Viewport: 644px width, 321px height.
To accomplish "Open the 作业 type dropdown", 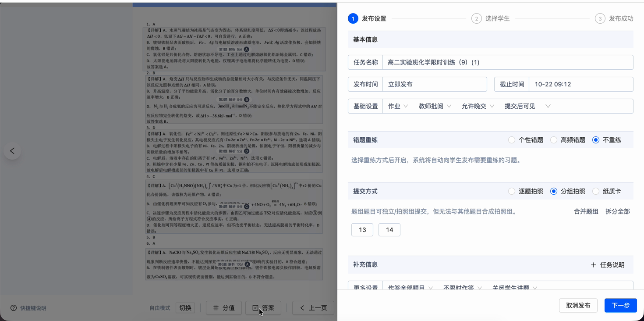I will (x=398, y=106).
